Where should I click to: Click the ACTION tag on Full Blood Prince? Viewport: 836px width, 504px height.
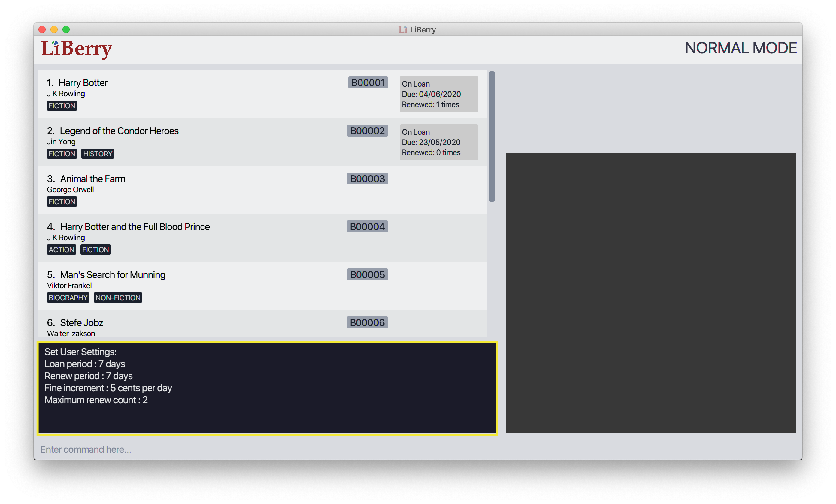[x=62, y=250]
